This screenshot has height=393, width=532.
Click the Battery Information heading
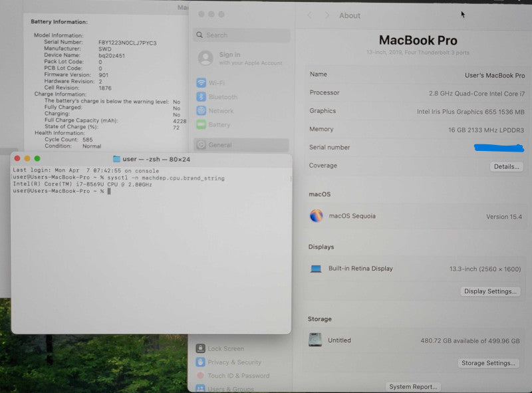59,22
